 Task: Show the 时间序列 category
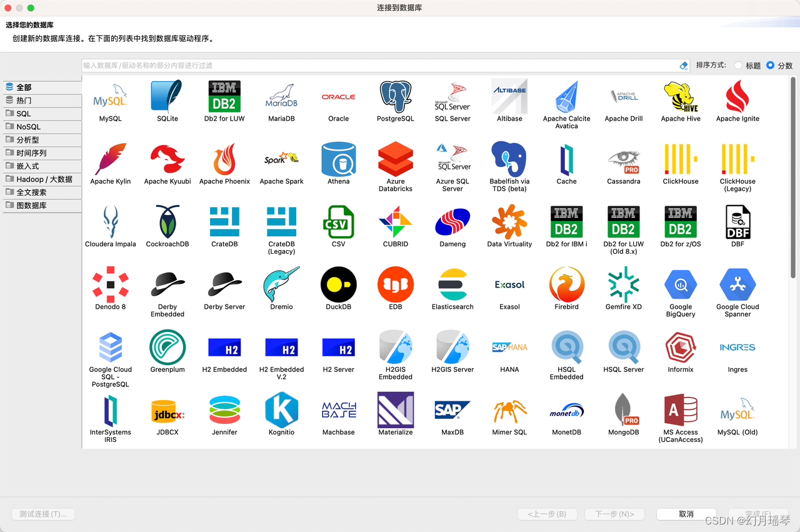[x=42, y=153]
